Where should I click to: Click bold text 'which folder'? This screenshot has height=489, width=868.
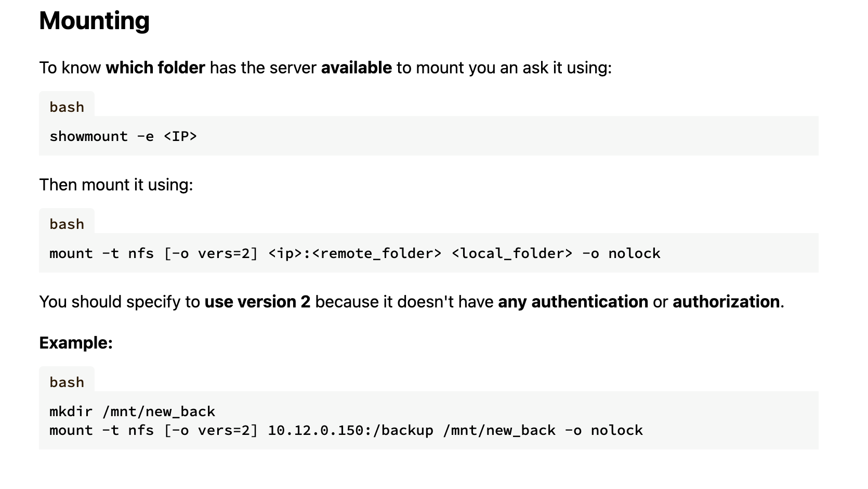click(x=155, y=68)
